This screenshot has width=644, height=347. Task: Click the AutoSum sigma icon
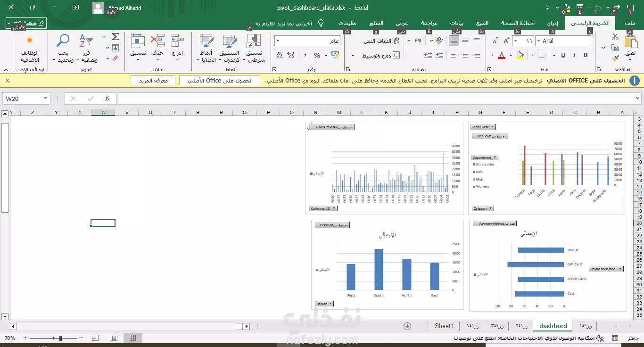coord(115,37)
